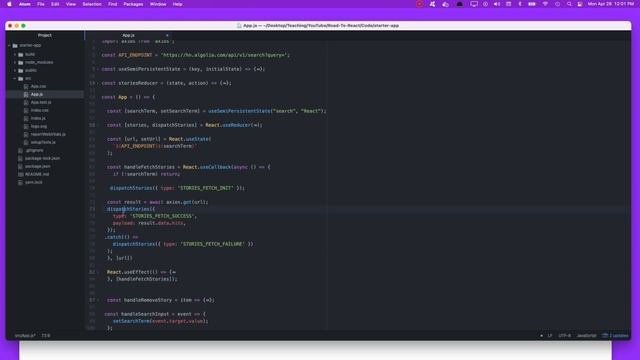Open setupTests.js in the tree
640x360 pixels.
[43, 142]
